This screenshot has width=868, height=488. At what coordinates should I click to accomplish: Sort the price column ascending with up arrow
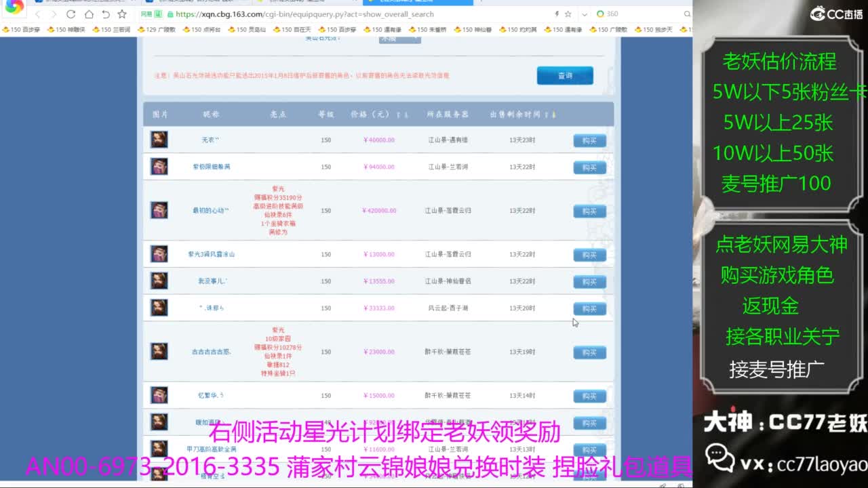click(x=399, y=115)
